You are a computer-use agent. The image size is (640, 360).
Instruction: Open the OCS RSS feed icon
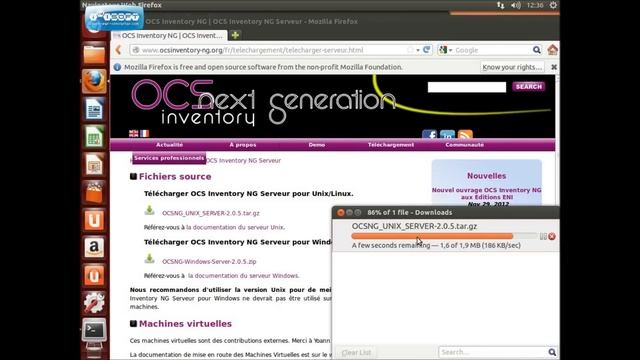465,135
